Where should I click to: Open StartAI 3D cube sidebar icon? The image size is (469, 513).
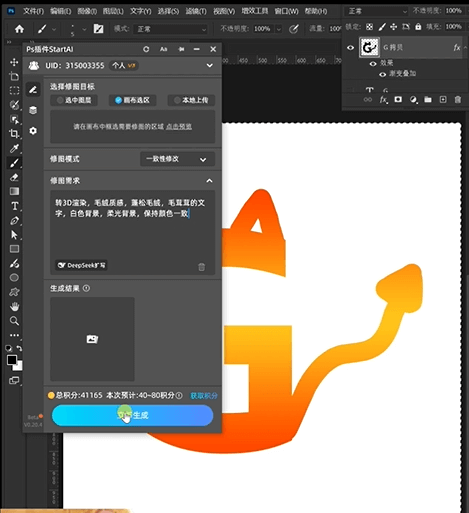tap(33, 110)
